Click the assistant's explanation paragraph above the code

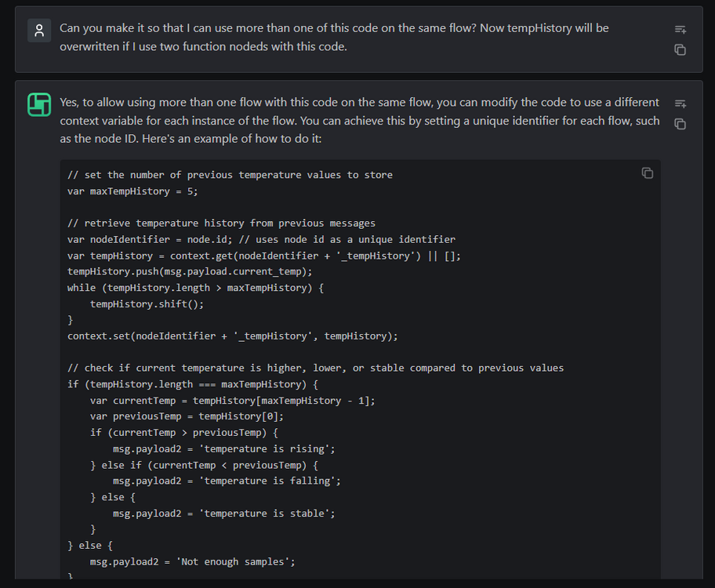point(359,121)
